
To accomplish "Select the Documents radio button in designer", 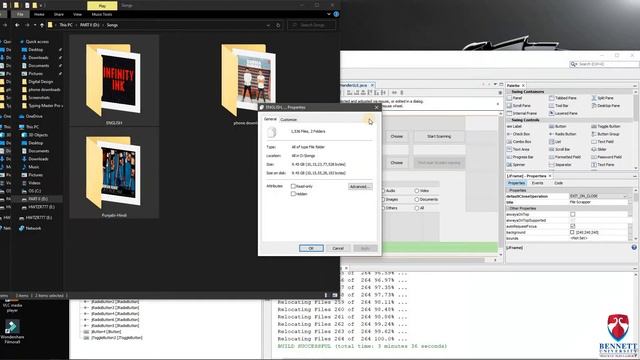I will tap(426, 200).
